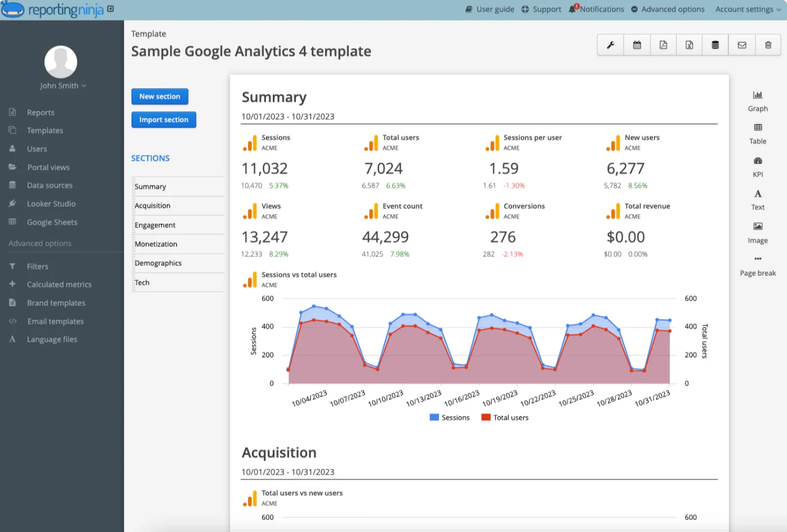Open the Support link
This screenshot has width=787, height=532.
541,9
